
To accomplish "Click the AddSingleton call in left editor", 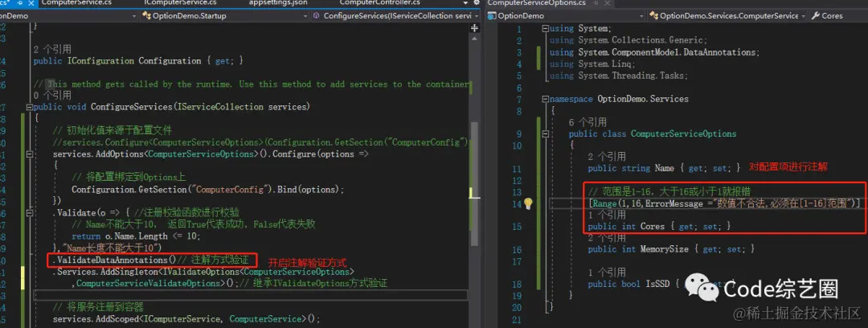I will pyautogui.click(x=128, y=272).
